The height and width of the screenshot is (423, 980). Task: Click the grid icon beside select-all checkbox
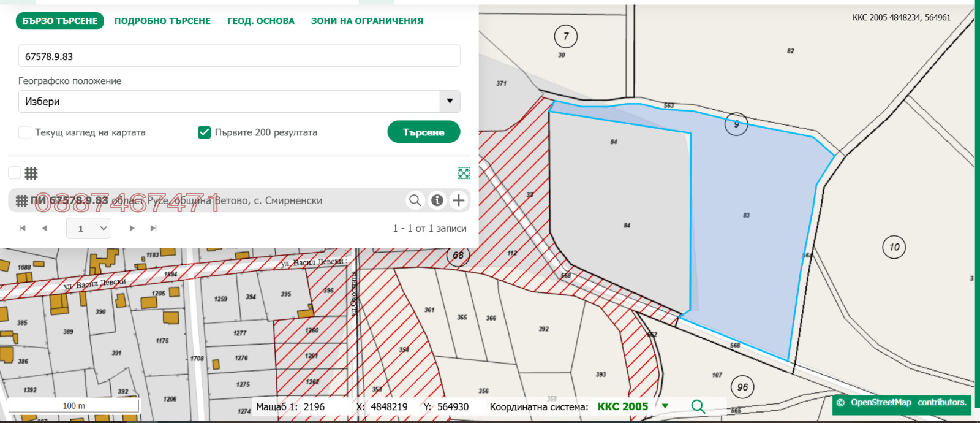31,173
